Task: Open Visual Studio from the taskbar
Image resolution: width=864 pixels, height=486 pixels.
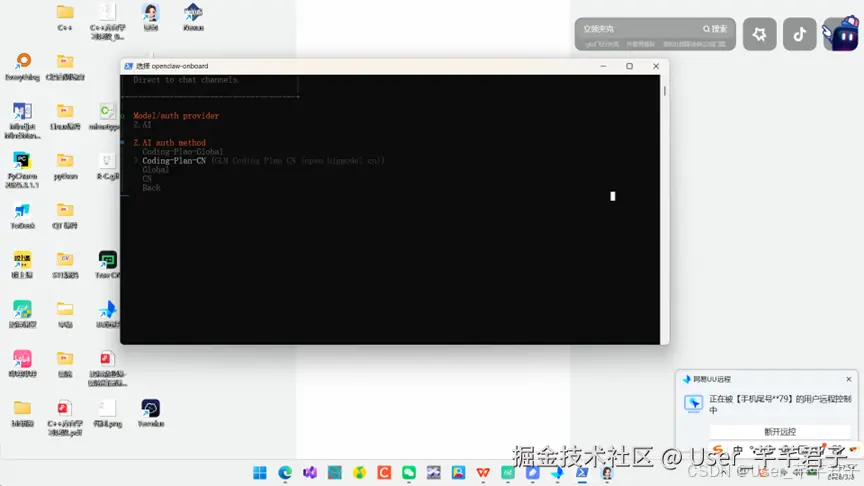Action: pos(310,473)
